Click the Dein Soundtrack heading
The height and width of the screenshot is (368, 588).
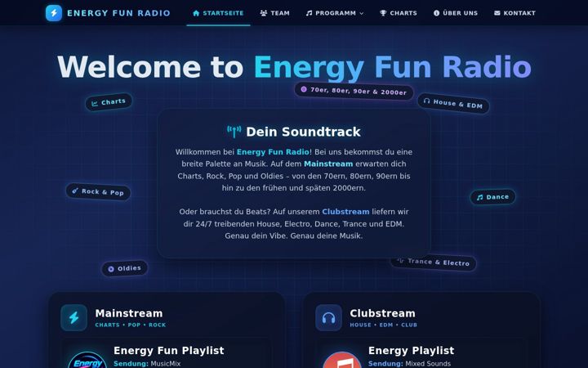[303, 132]
